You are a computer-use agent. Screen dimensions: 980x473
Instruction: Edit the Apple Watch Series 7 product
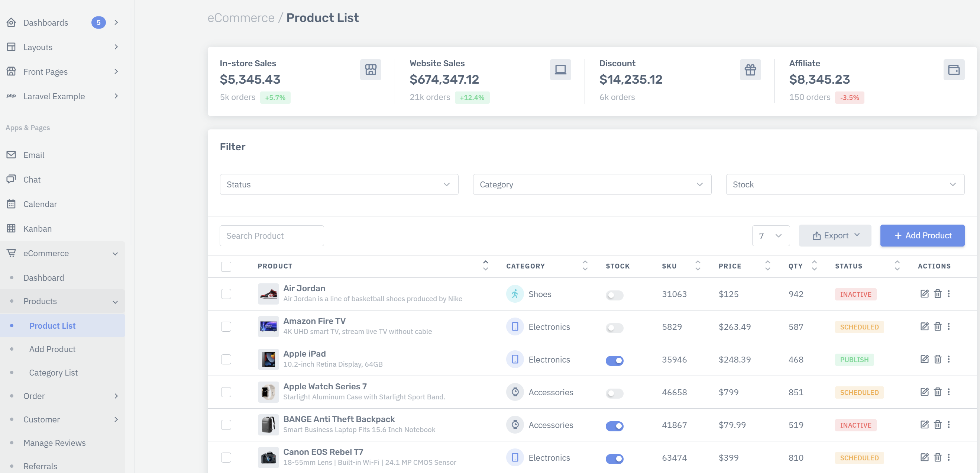point(925,392)
